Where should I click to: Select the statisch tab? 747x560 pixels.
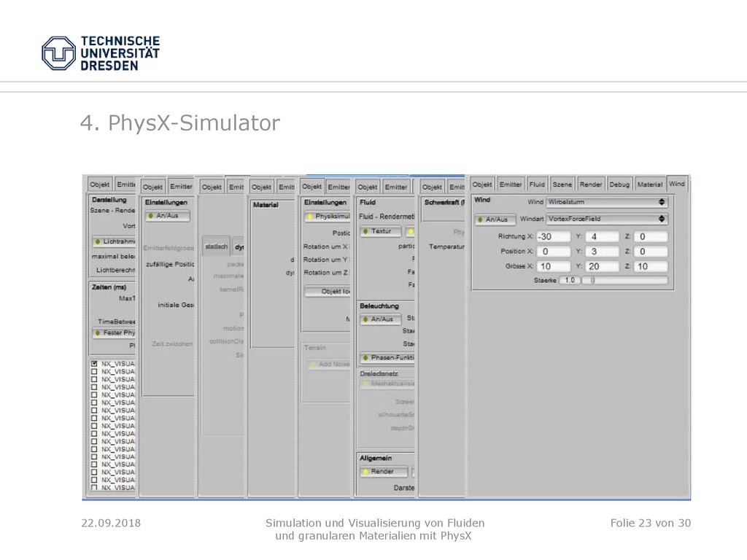216,246
